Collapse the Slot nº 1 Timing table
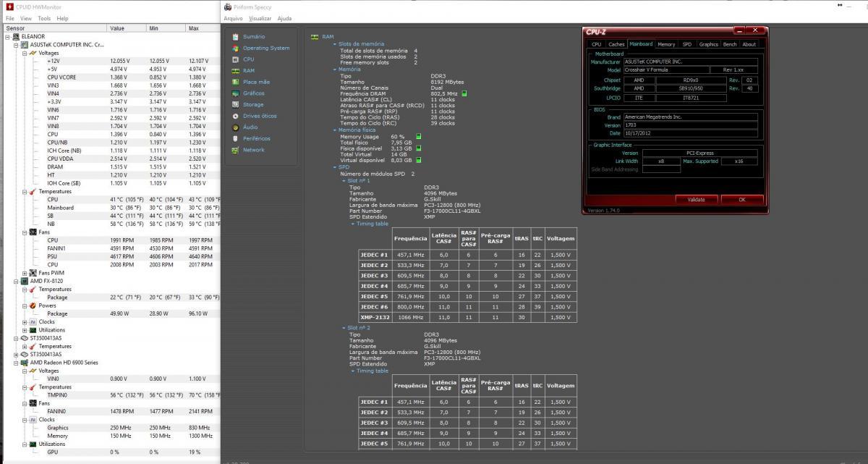 (353, 224)
